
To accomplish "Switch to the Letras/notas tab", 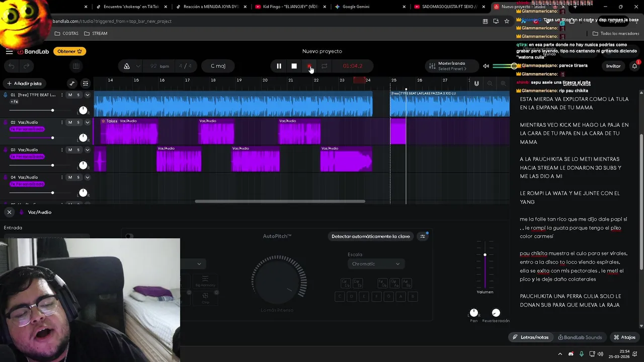I will point(530,337).
